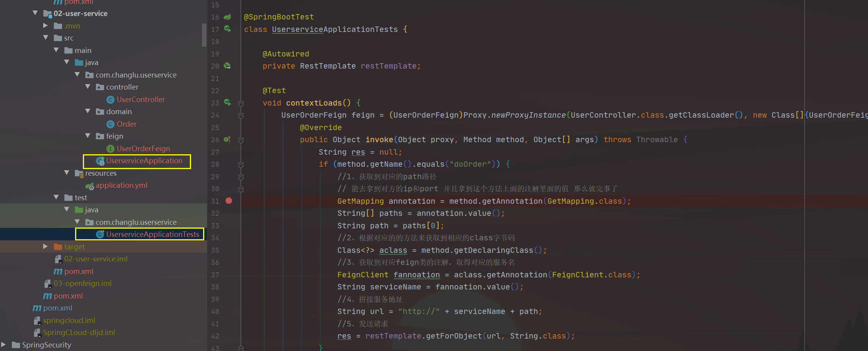Click the UserserviceApplicationTests test class icon
The height and width of the screenshot is (351, 868).
tap(100, 235)
